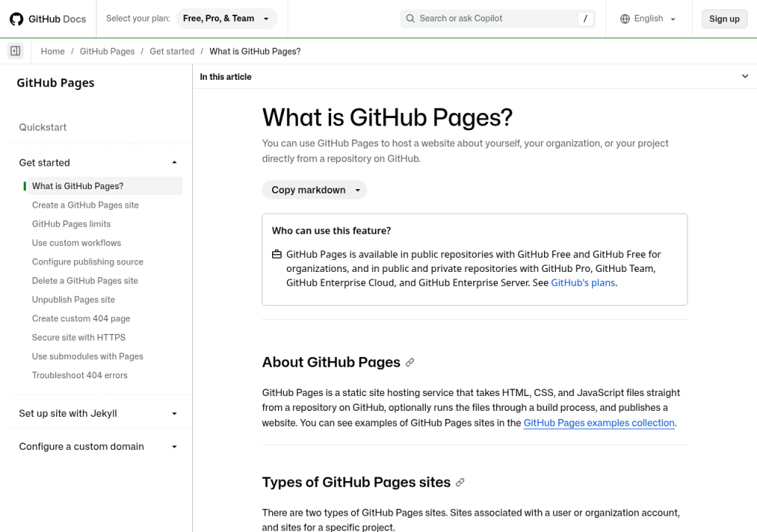Click the briefcase icon in feature box
Viewport: 757px width, 532px height.
tap(276, 254)
